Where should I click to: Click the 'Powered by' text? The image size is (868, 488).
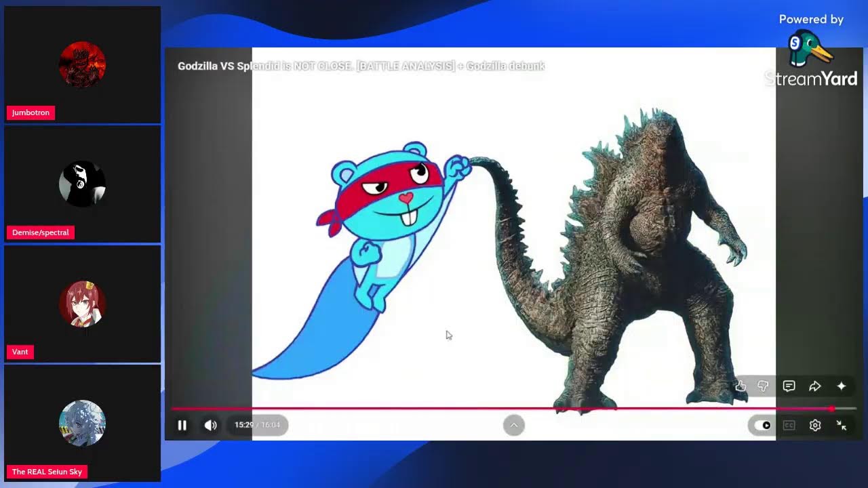(x=811, y=20)
